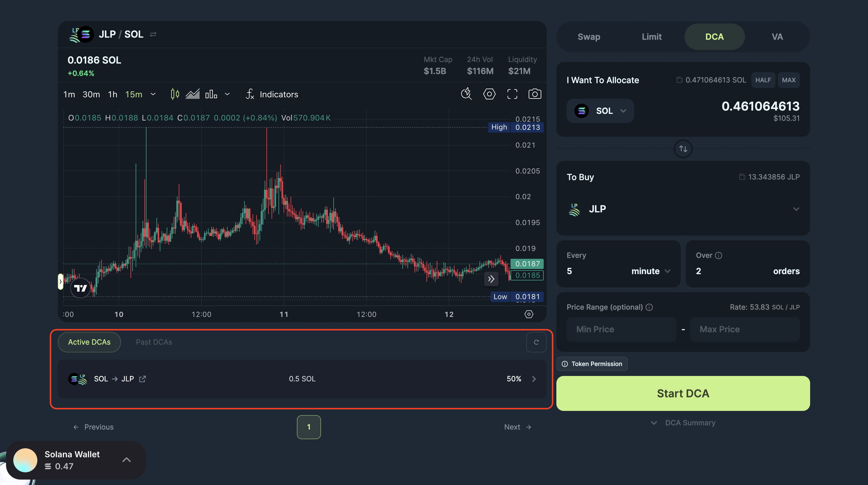This screenshot has height=485, width=868.
Task: Go to Previous page of DCAs
Action: click(93, 427)
